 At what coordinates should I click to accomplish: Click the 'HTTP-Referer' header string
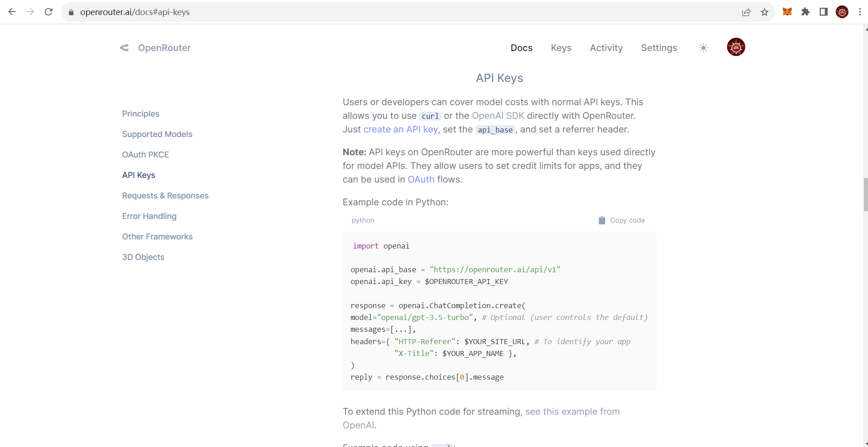point(425,341)
